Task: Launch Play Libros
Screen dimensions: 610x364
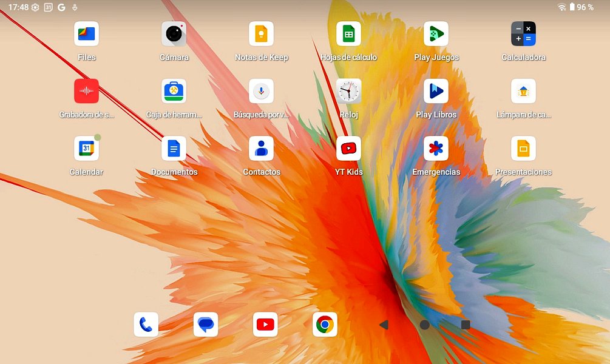Action: 436,91
